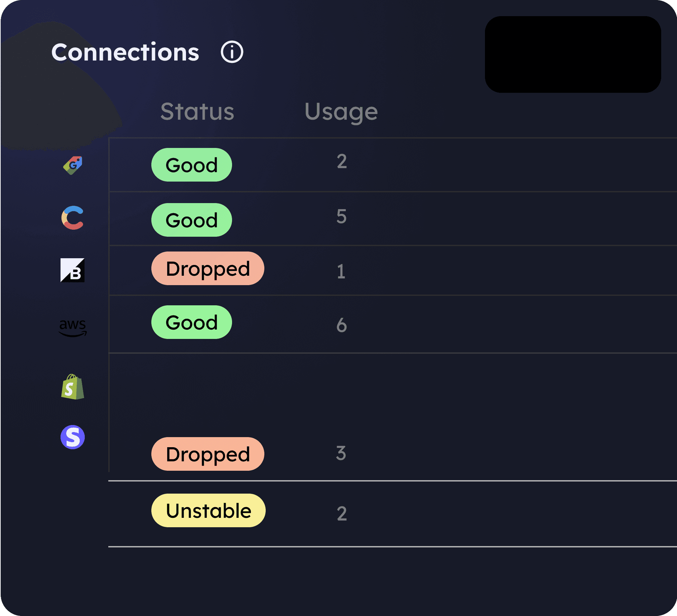Click usage value 2 in Unstable row

pyautogui.click(x=342, y=513)
